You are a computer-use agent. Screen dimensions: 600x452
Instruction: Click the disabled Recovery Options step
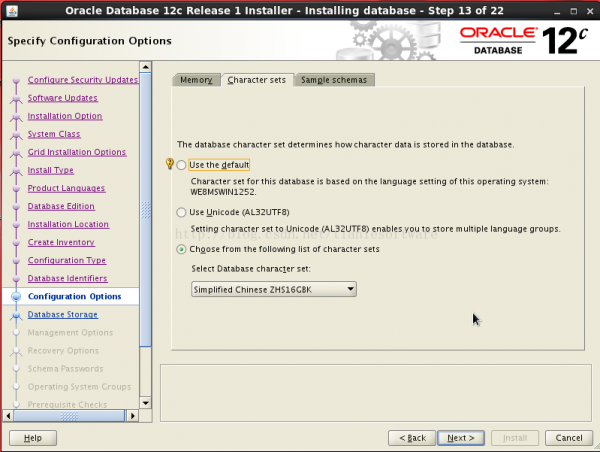click(63, 351)
